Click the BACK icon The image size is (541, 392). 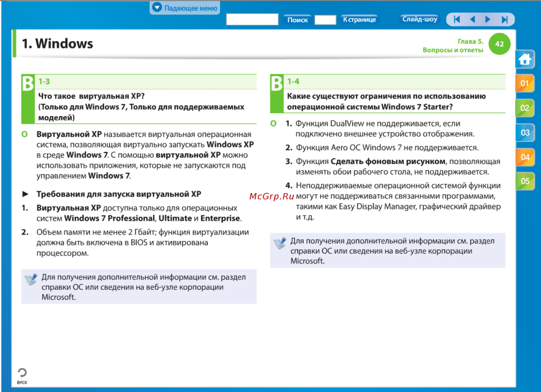(x=22, y=376)
